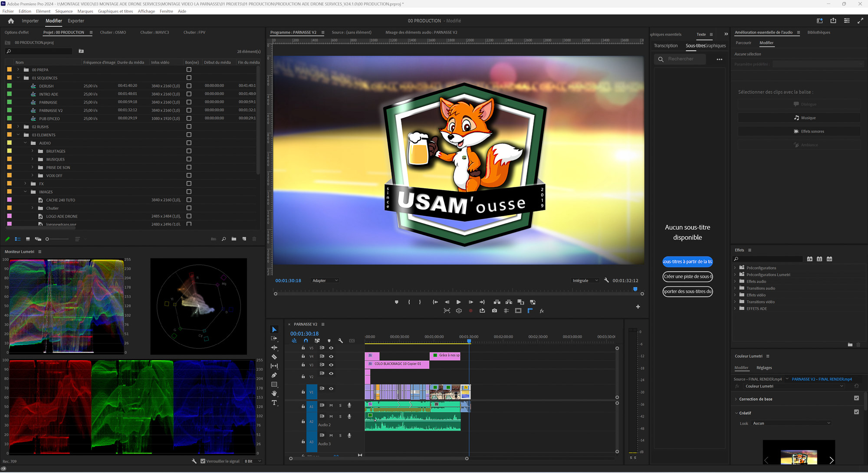Open timeline display settings wrench
The height and width of the screenshot is (473, 868).
tap(341, 341)
